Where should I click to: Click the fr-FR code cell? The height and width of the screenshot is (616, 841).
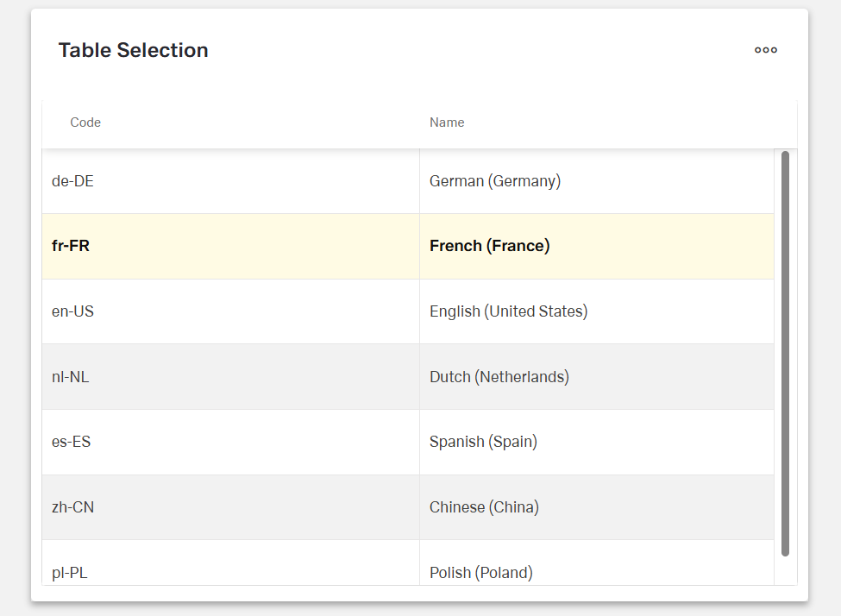[71, 246]
